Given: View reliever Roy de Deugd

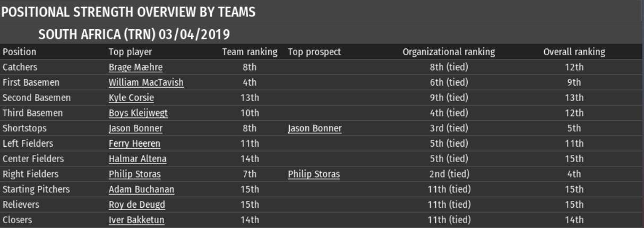Looking at the screenshot, I should (x=136, y=205).
